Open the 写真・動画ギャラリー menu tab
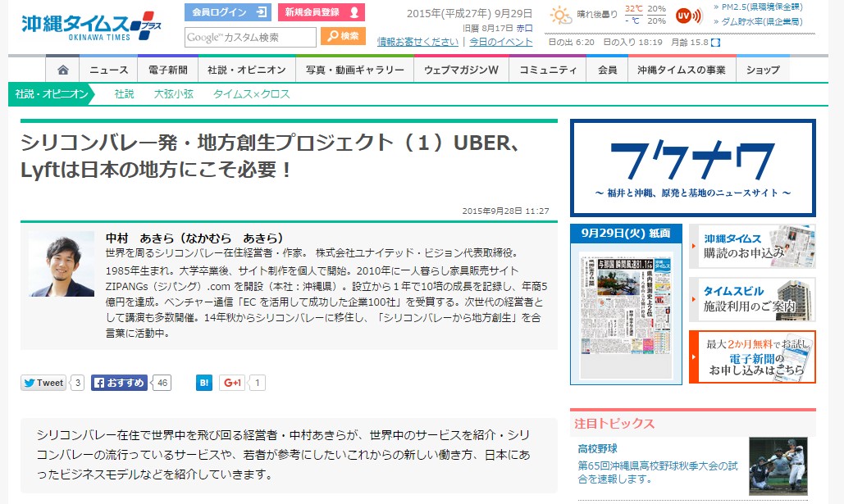The width and height of the screenshot is (844, 504). pos(354,70)
